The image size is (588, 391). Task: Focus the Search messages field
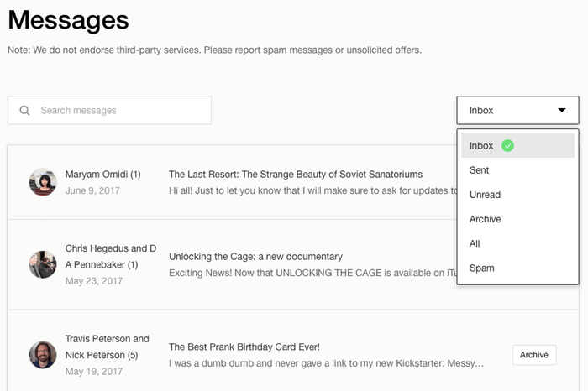pos(118,111)
